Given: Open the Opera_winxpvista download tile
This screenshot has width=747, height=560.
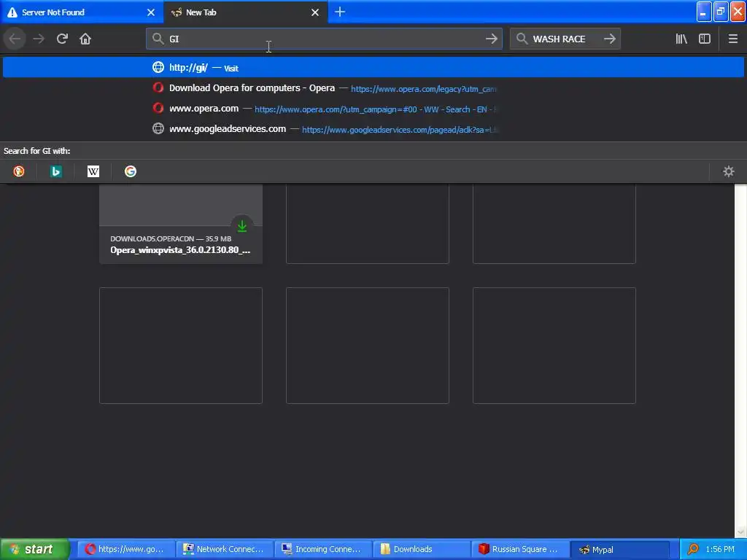Looking at the screenshot, I should click(x=181, y=224).
